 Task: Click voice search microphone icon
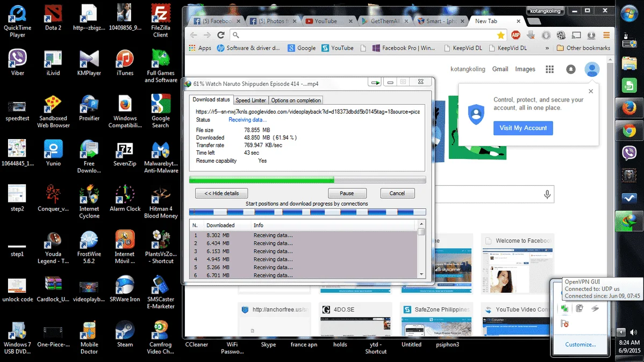click(547, 194)
